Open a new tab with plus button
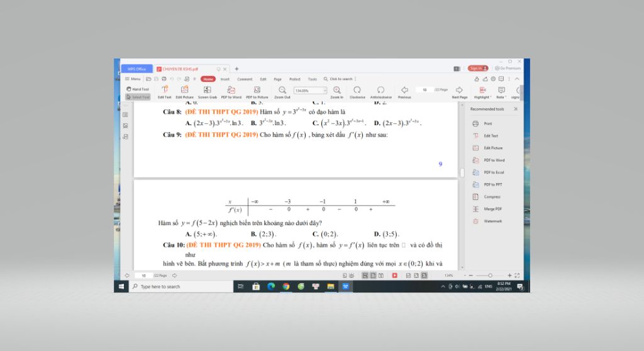Image resolution: width=644 pixels, height=351 pixels. 236,69
